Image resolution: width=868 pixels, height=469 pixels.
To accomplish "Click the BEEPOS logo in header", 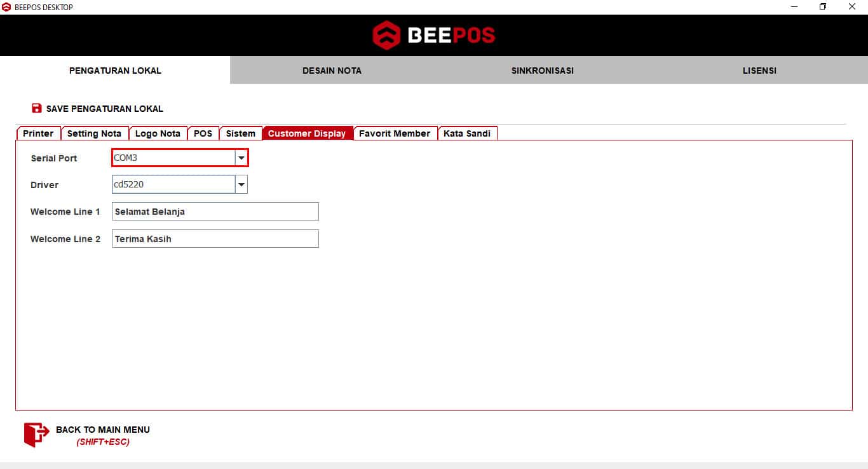I will click(433, 35).
